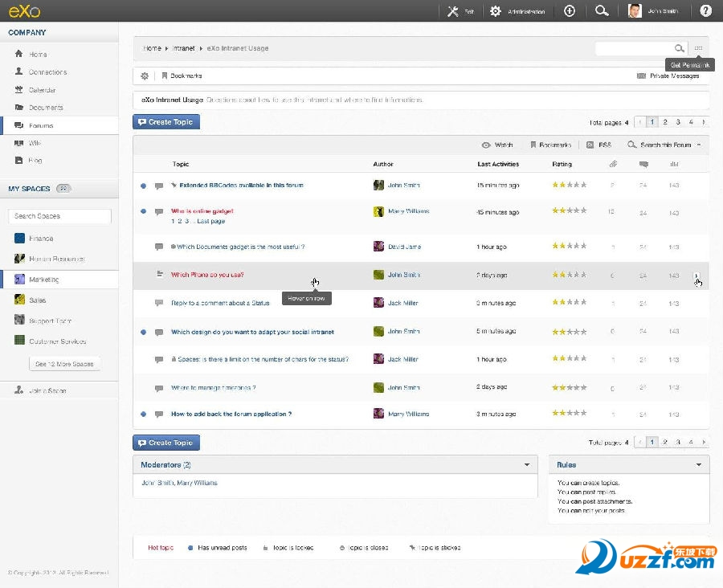This screenshot has height=588, width=723.
Task: Rate Extended BBCodes topic stars
Action: [570, 185]
